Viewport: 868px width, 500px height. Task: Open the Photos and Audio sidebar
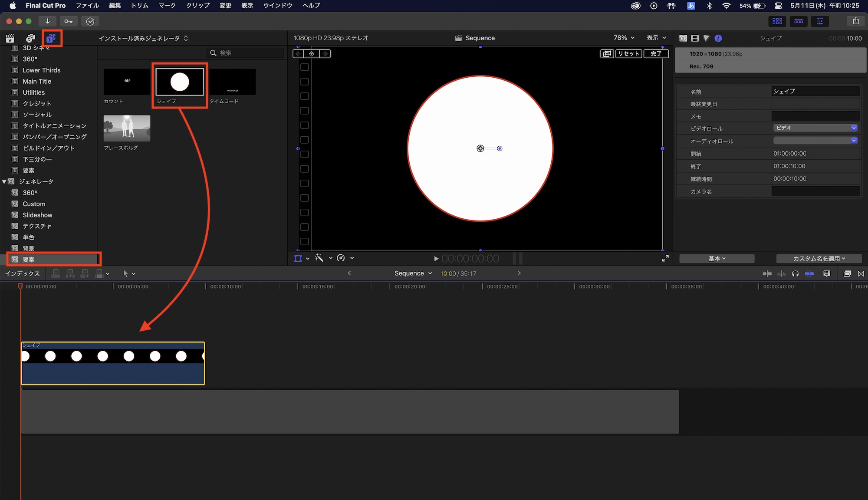click(x=30, y=38)
